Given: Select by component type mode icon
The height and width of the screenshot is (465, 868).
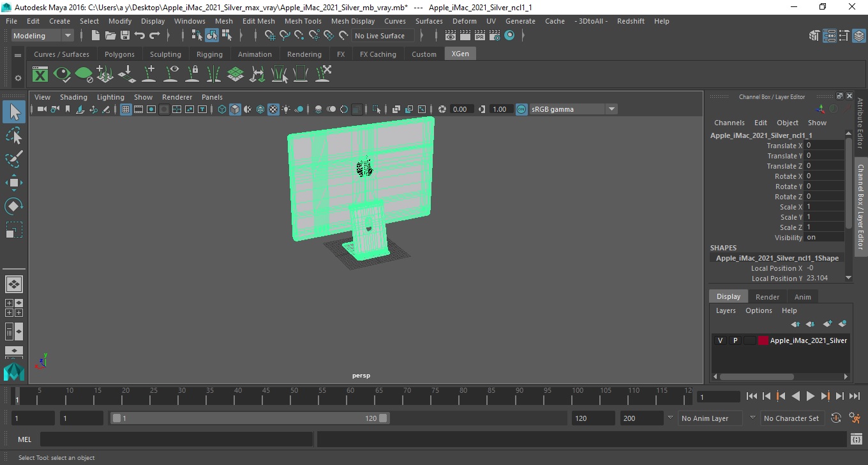Looking at the screenshot, I should point(227,36).
